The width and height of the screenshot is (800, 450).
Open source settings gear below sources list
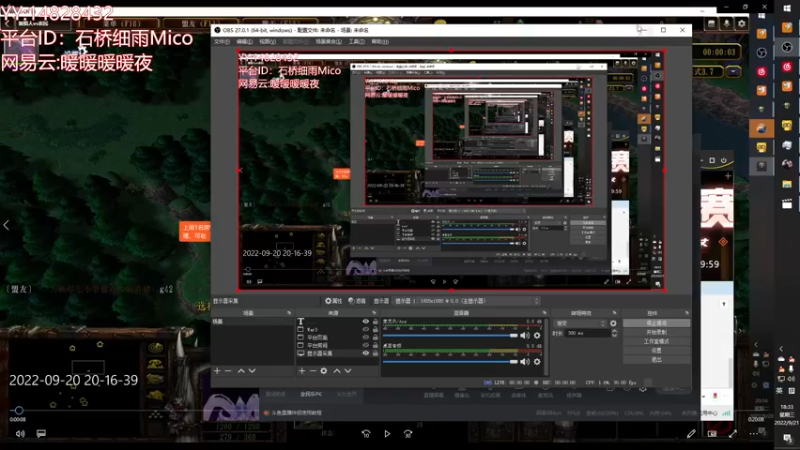[323, 371]
